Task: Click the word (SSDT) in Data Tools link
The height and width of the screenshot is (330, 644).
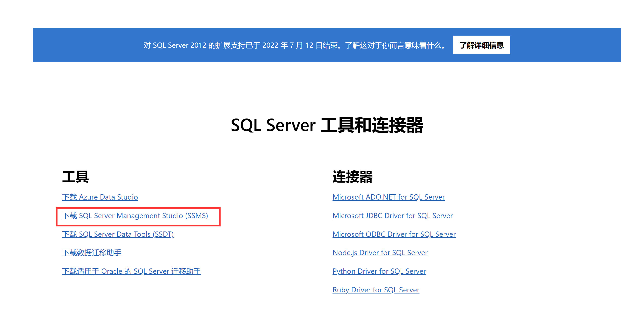Action: 163,234
